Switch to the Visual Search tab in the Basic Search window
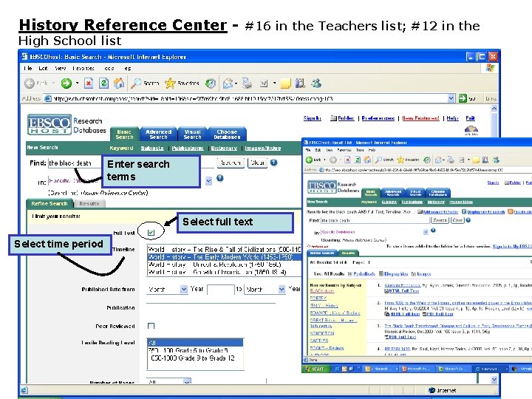Screen dimensions: 532x399 (x=192, y=134)
